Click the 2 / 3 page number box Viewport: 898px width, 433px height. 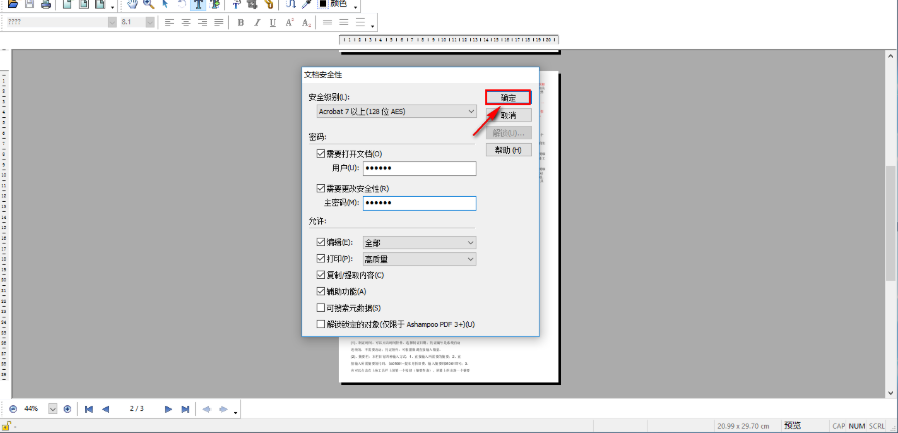tap(137, 409)
